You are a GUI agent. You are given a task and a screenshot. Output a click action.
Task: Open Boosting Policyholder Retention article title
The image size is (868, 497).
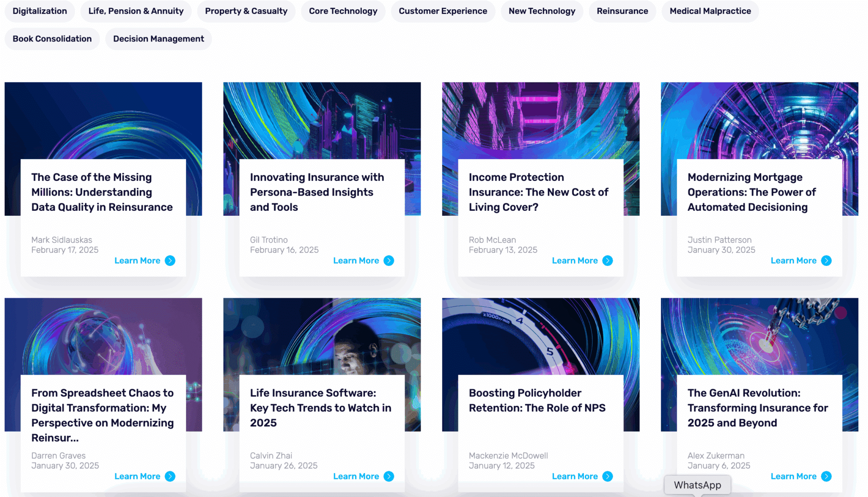coord(537,400)
